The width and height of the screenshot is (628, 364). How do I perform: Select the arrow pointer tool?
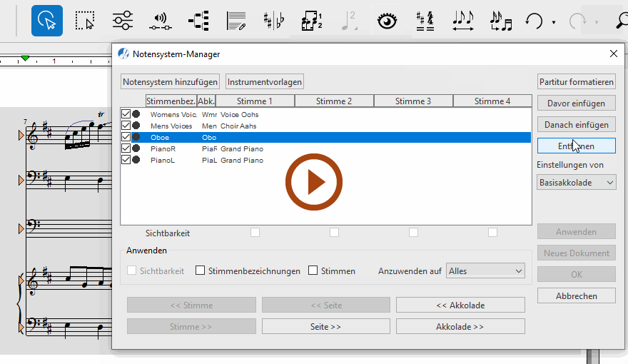pyautogui.click(x=46, y=21)
